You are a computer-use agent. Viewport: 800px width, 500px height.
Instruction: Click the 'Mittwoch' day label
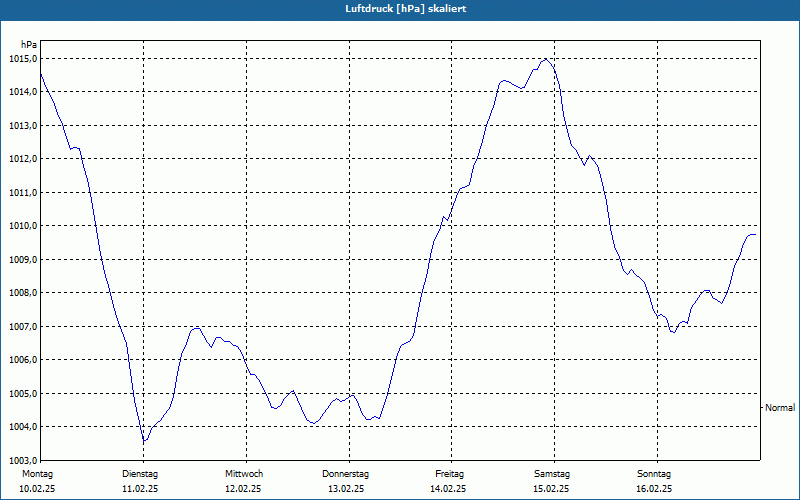click(244, 474)
